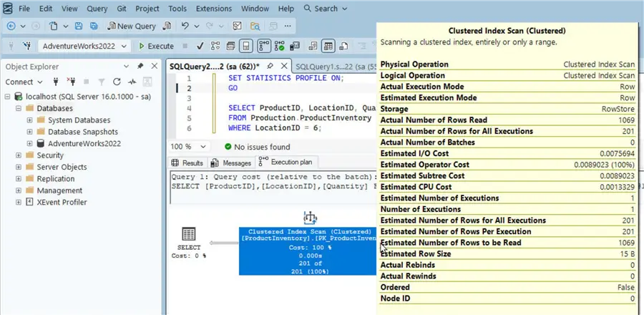Screen dimensions: 644x315
Task: Expand the XEvent Profiler node
Action: coord(19,202)
